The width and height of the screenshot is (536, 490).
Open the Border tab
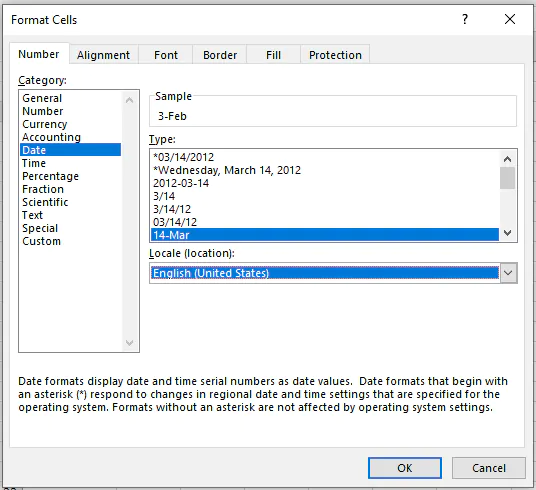(x=220, y=55)
